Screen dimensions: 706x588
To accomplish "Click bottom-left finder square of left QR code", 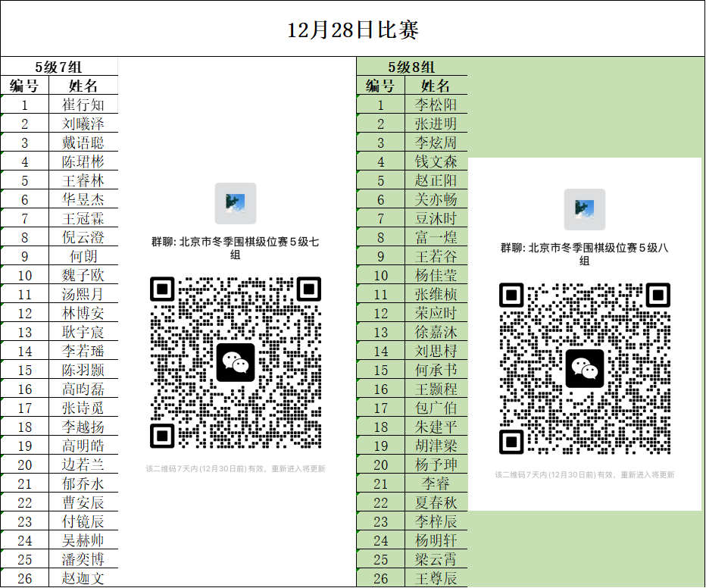I will pos(163,435).
